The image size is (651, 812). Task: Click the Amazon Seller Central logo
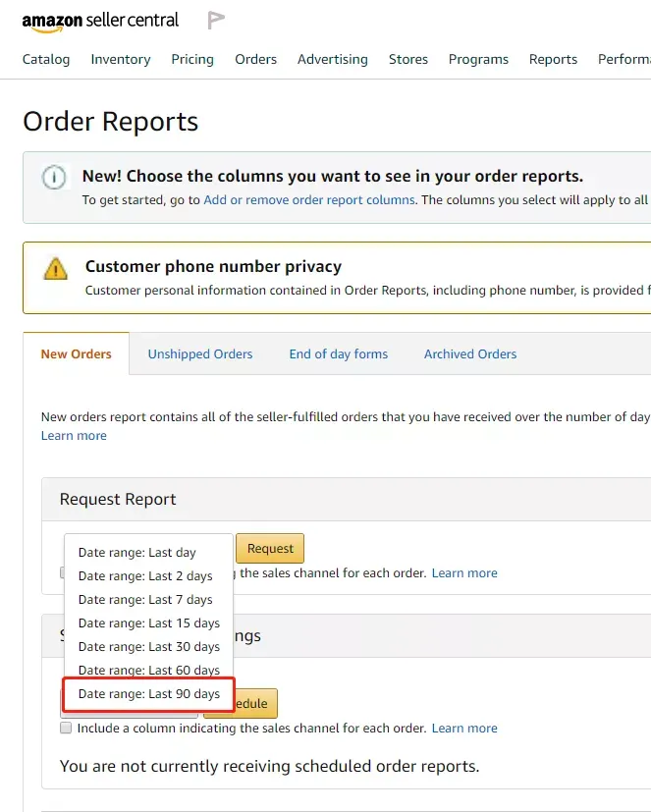[100, 22]
